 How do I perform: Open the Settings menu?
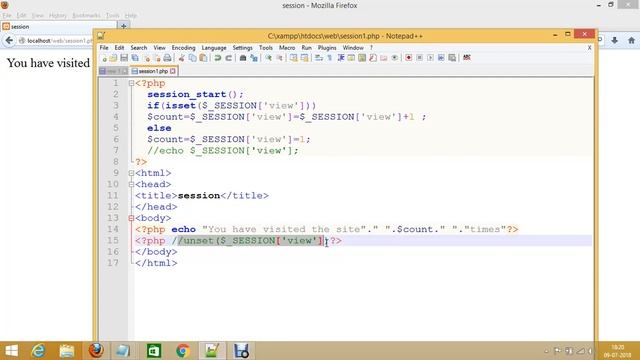click(242, 48)
